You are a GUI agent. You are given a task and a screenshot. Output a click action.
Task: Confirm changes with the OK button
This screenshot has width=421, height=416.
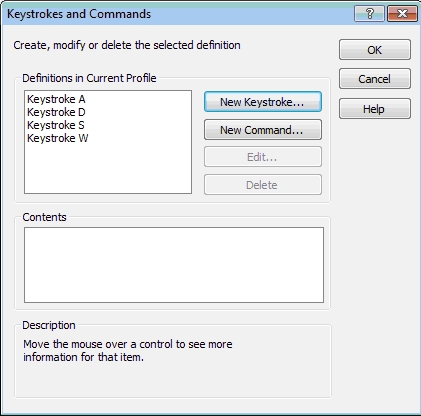pyautogui.click(x=375, y=50)
